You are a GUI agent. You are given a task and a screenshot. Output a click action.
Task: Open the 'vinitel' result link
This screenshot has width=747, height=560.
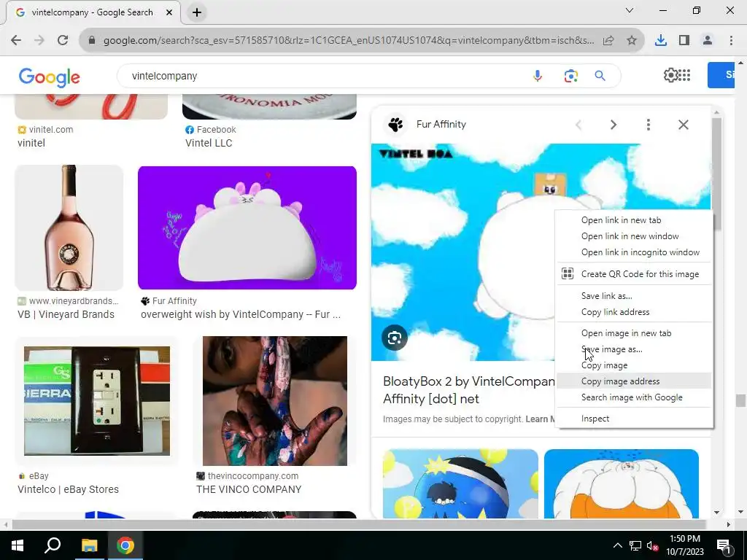(31, 143)
